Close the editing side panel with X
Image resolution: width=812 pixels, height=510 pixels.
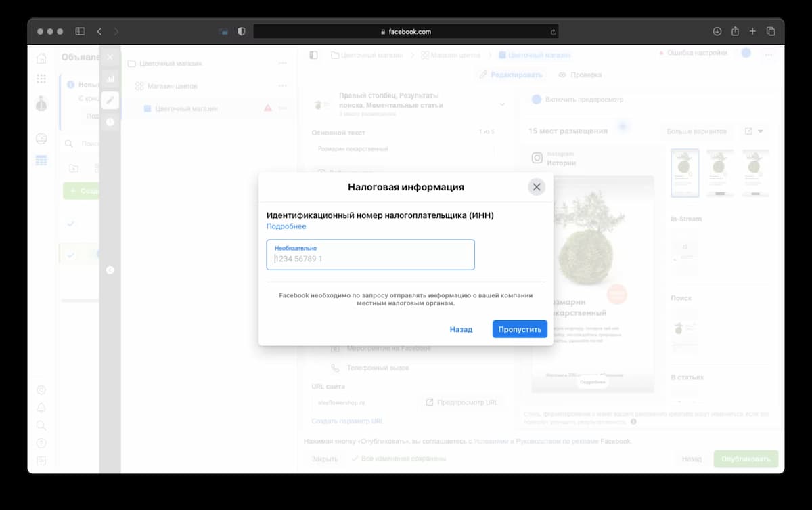[110, 57]
